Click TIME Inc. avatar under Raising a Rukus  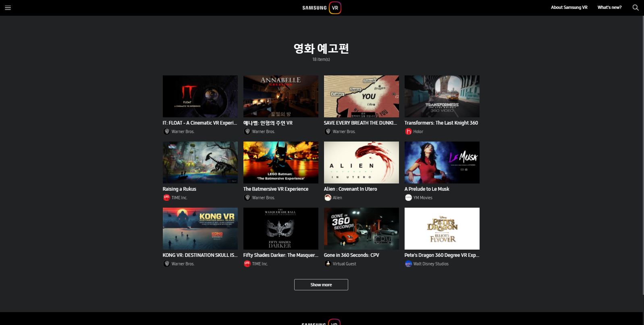coord(166,198)
